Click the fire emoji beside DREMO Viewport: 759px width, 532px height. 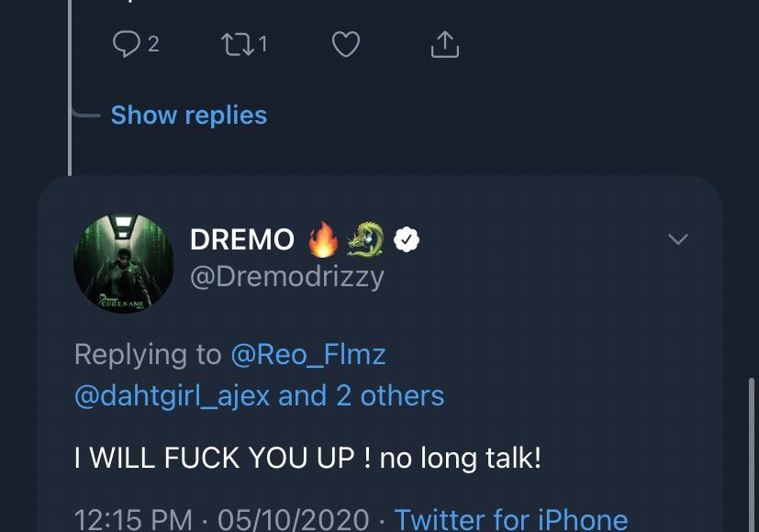click(323, 240)
